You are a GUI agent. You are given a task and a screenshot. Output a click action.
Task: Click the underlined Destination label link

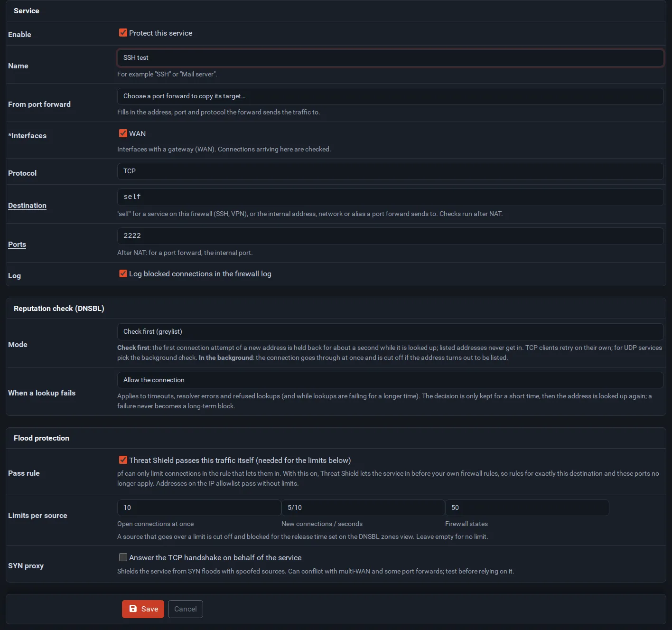coord(27,206)
